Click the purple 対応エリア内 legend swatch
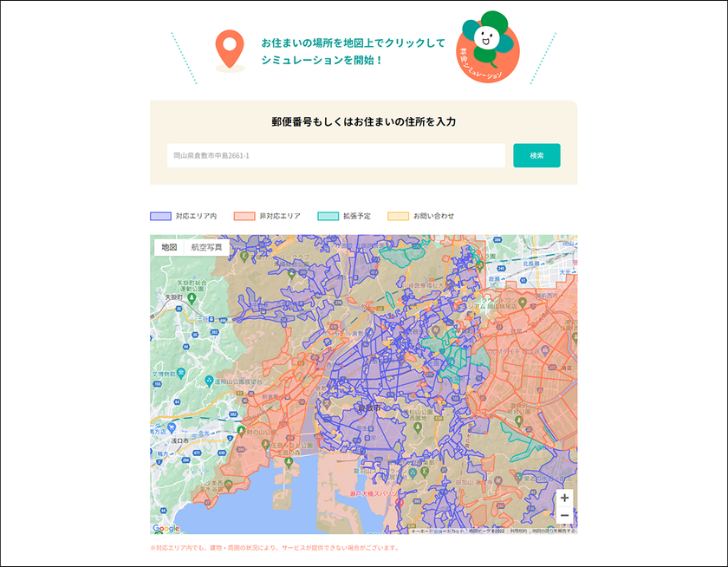The image size is (728, 567). tap(160, 216)
